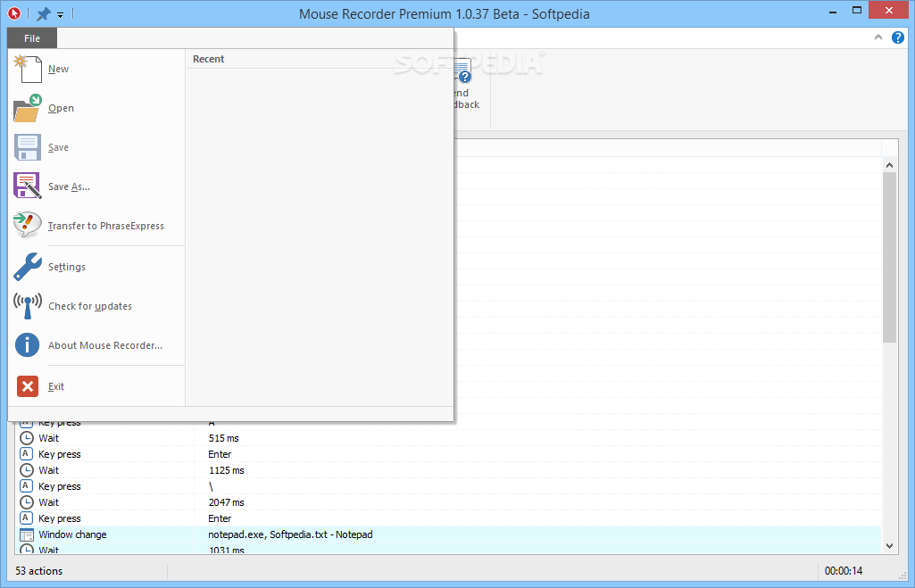Click the New document icon
Screen dimensions: 915x588
coord(28,69)
